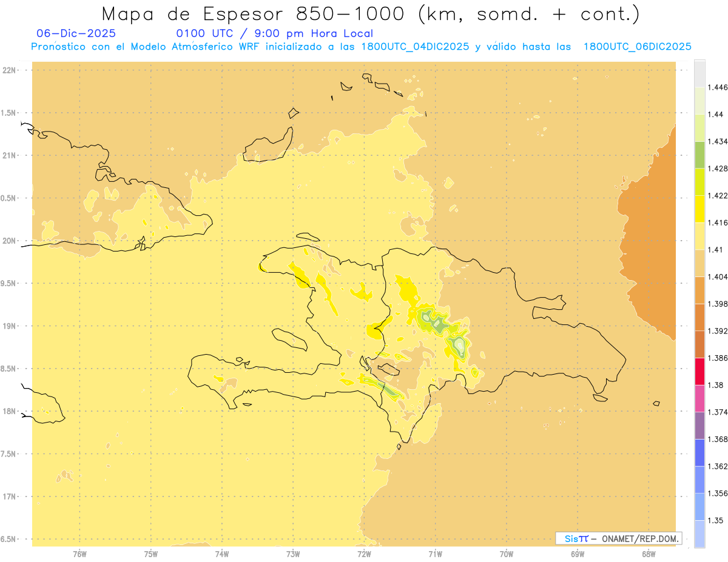Click the legend value '1.422'
Image resolution: width=728 pixels, height=562 pixels.
point(718,195)
